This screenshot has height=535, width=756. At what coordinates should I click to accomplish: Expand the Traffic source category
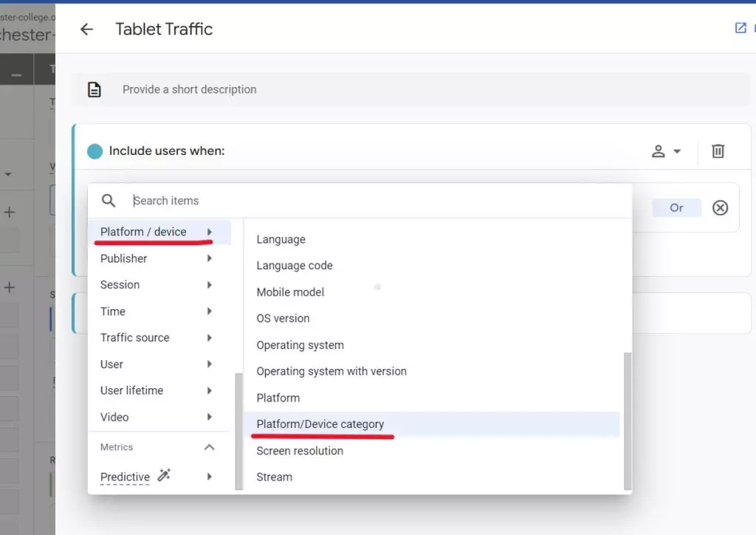tap(157, 337)
